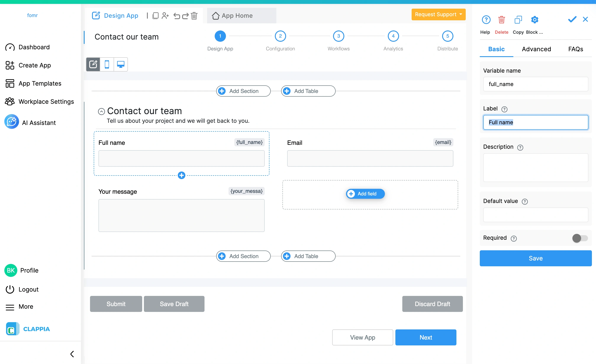The image size is (596, 364).
Task: Click the View App button
Action: coord(362,337)
